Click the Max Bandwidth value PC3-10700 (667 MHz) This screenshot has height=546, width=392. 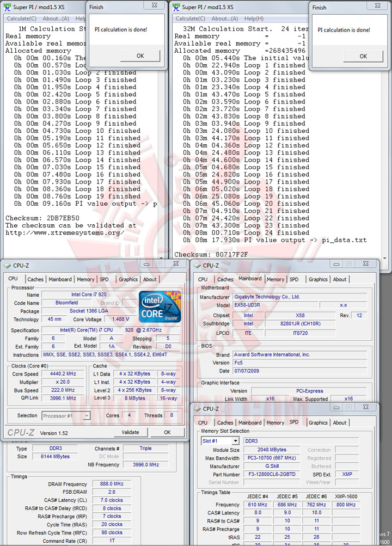pos(272,458)
